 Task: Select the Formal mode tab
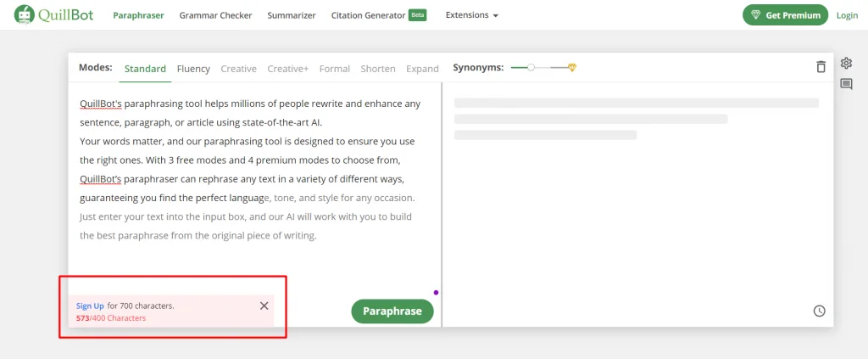pos(334,69)
